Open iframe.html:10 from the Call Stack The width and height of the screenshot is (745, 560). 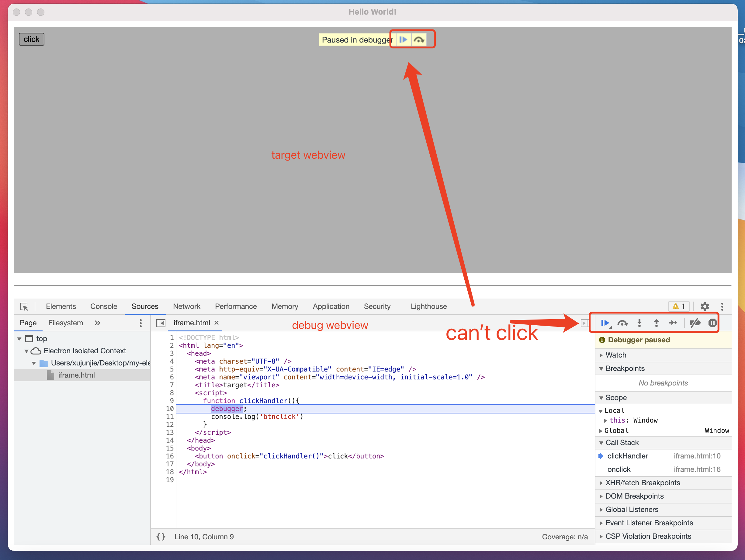pos(697,456)
